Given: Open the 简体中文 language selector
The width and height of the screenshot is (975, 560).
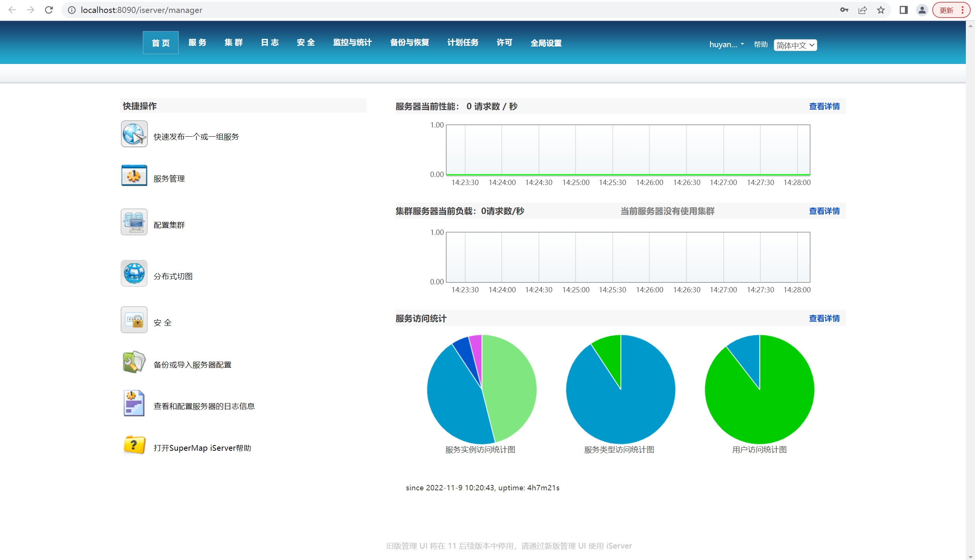Looking at the screenshot, I should click(794, 45).
